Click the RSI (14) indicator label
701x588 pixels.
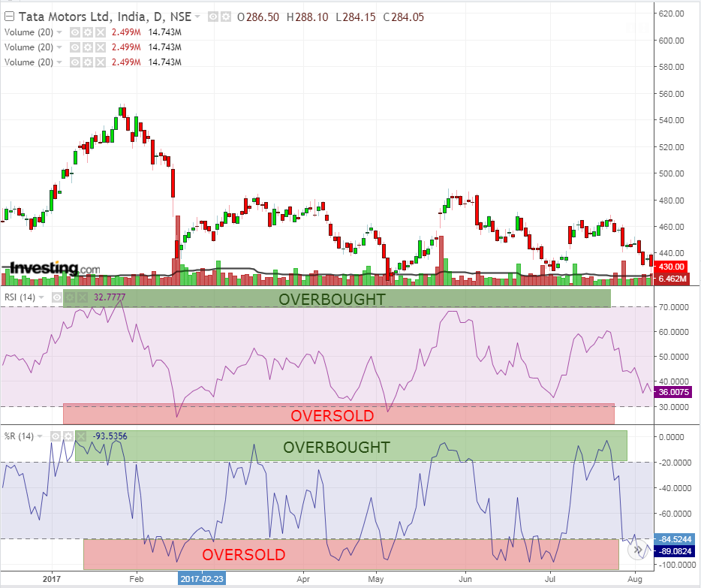pyautogui.click(x=20, y=297)
